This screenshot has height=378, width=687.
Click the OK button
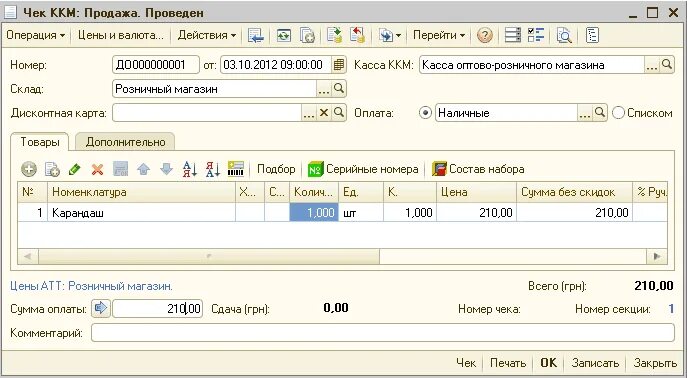tap(549, 363)
